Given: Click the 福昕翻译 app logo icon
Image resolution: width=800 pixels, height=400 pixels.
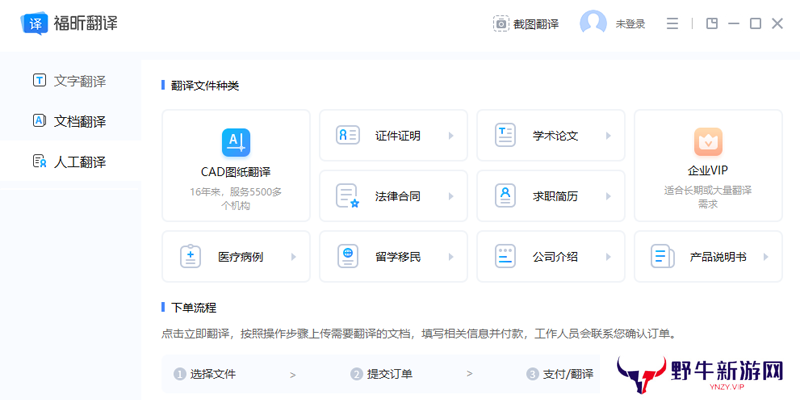Looking at the screenshot, I should coord(34,23).
